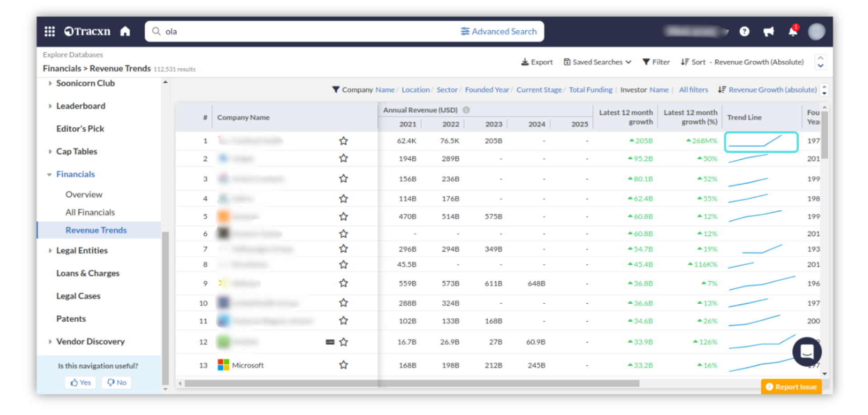Open the Saved Searches dropdown
The width and height of the screenshot is (868, 415).
pyautogui.click(x=597, y=62)
